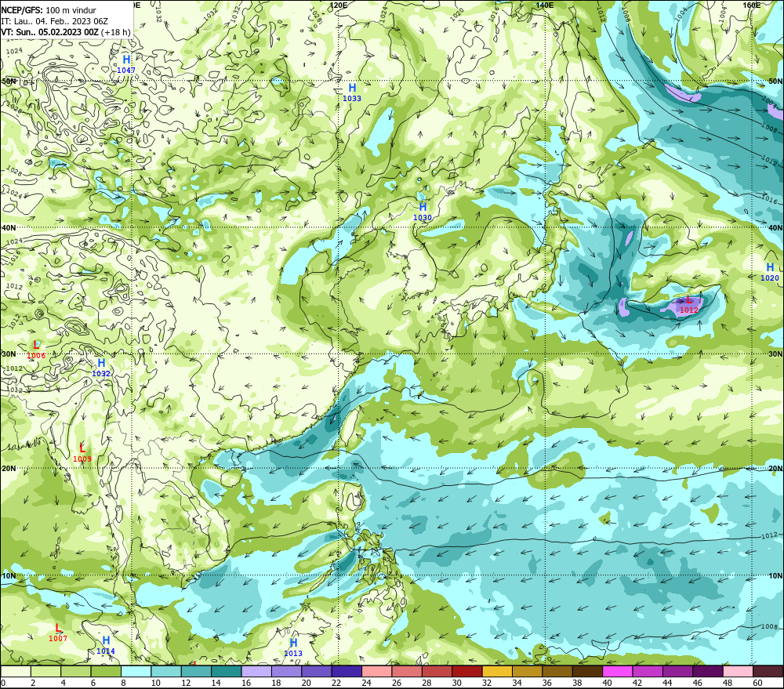
Task: Click the 120E longitude label
Action: point(338,5)
